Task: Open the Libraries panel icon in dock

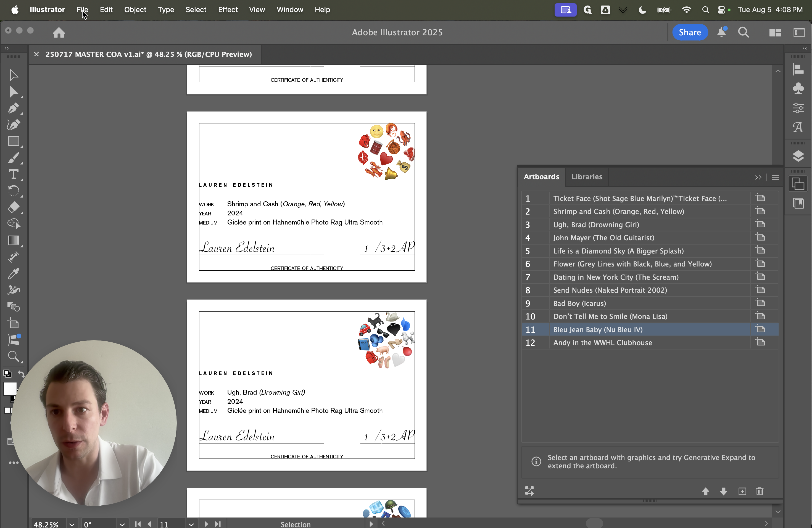Action: coord(798,204)
